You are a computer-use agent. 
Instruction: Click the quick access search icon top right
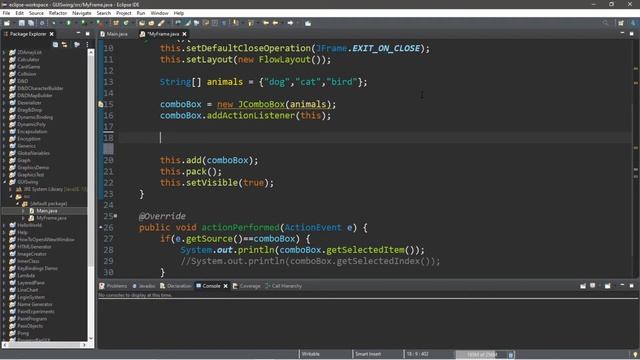pos(605,23)
